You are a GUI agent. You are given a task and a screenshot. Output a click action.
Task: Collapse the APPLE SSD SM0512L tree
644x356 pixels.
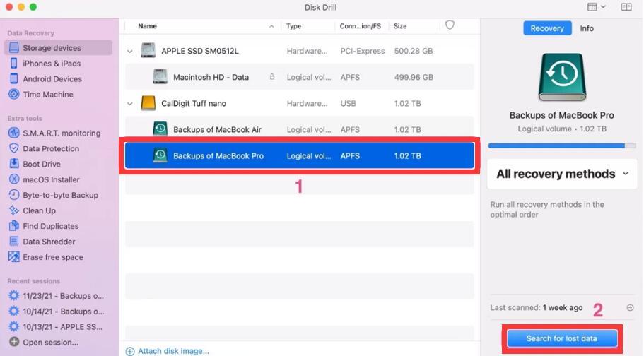coord(130,52)
